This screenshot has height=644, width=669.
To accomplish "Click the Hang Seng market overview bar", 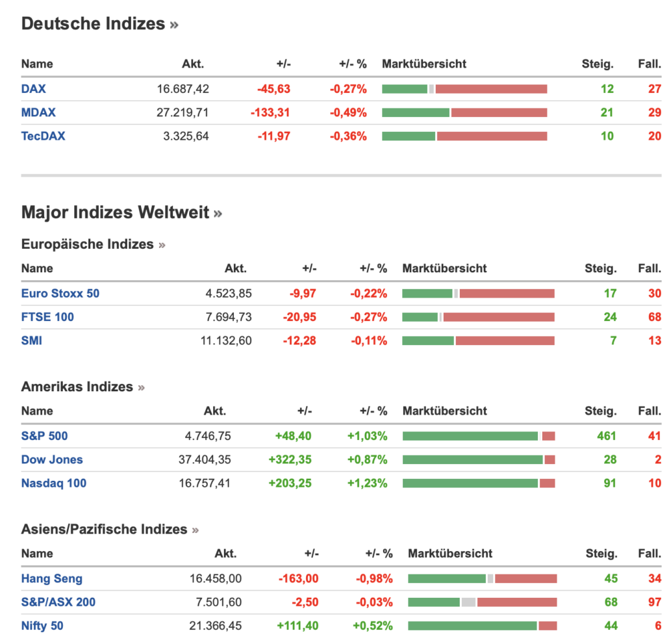I will pyautogui.click(x=482, y=579).
